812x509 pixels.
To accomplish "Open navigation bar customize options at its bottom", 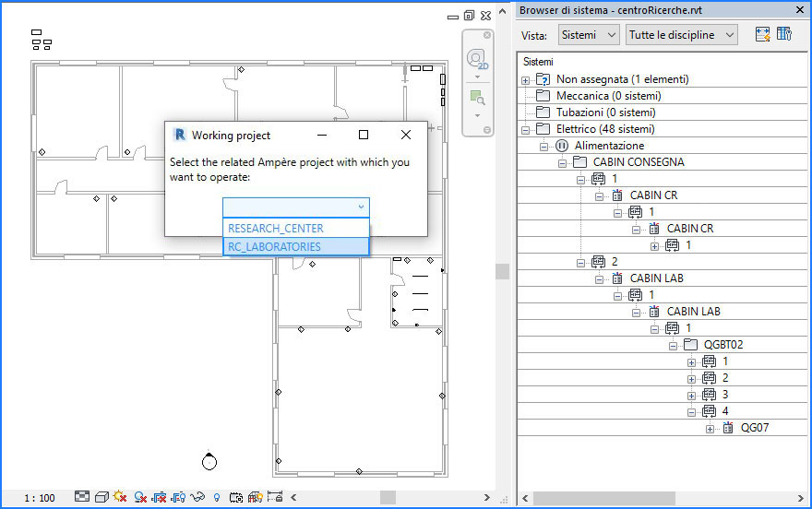I will pyautogui.click(x=487, y=130).
